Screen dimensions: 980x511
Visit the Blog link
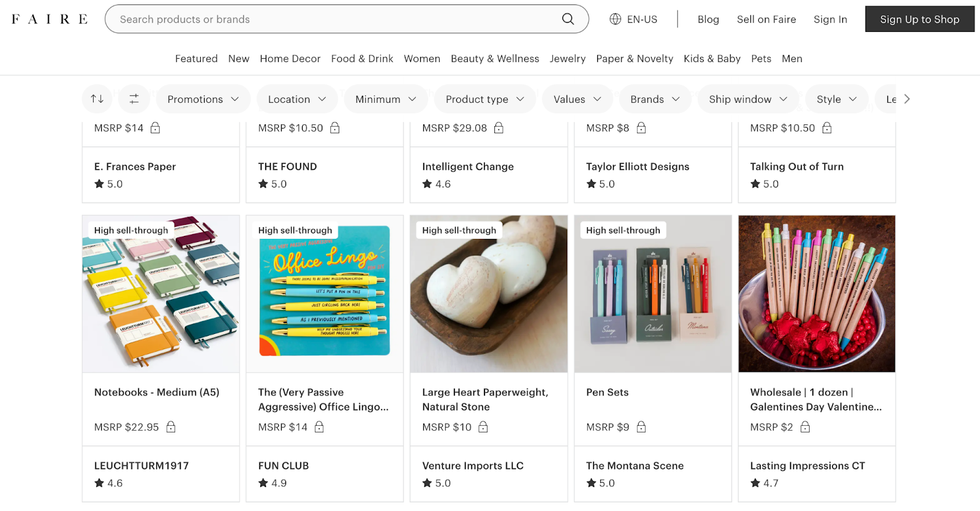[708, 20]
